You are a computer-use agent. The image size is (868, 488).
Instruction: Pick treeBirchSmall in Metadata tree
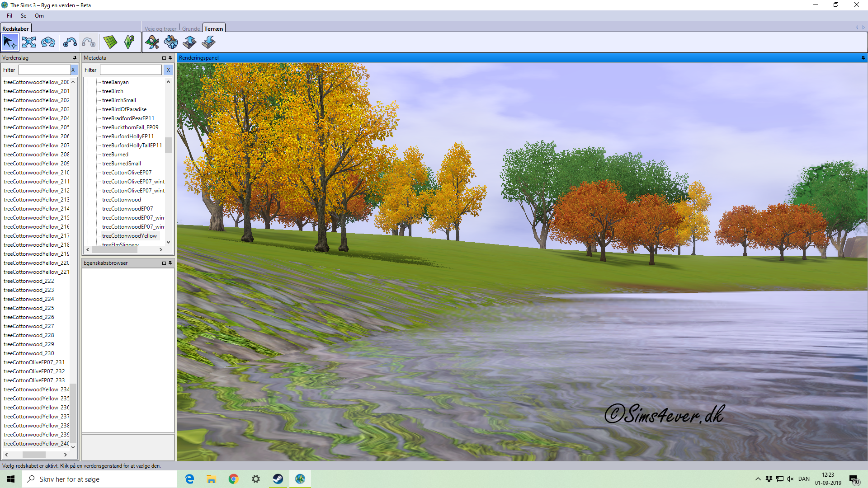pos(119,100)
